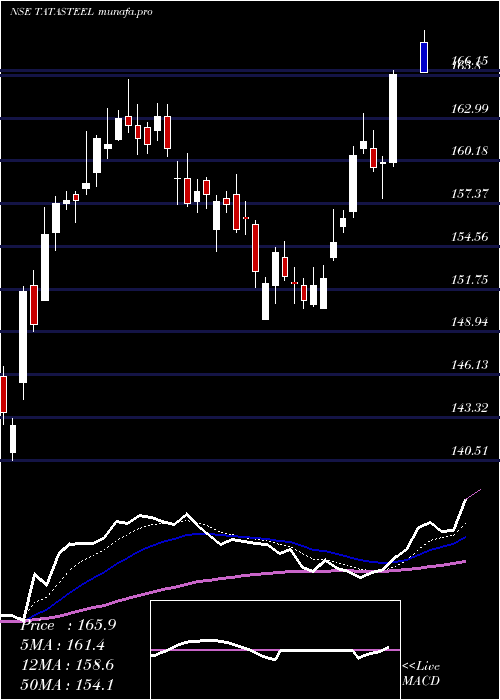Screen dimensions: 500x700
Task: Click the 12MA : 158.6 legend entry
Action: tap(67, 665)
